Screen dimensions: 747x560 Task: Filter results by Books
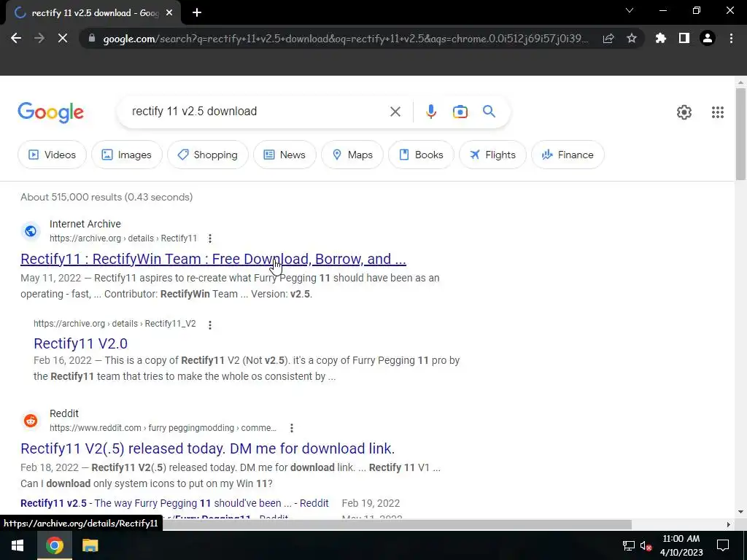click(x=421, y=155)
